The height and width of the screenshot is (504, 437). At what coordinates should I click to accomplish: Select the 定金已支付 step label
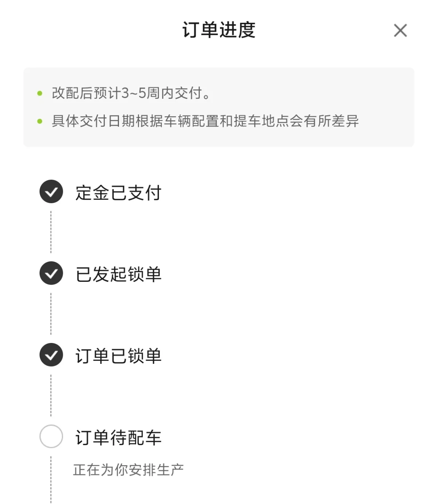(119, 192)
